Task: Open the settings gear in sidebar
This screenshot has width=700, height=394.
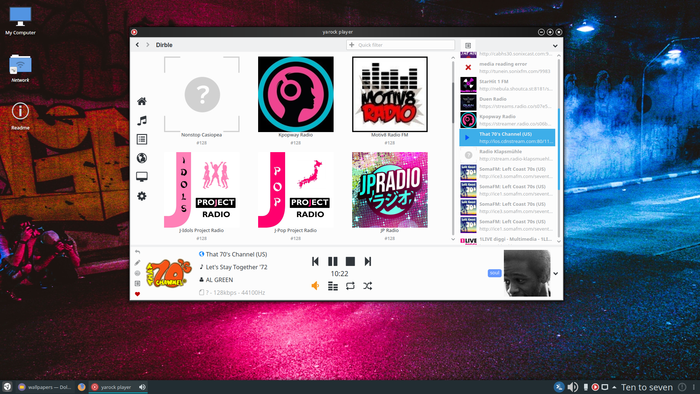Action: click(142, 196)
